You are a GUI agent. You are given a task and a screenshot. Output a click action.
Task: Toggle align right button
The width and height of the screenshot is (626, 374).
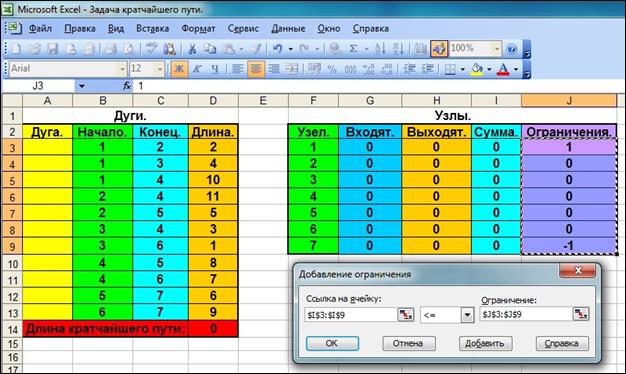(274, 69)
